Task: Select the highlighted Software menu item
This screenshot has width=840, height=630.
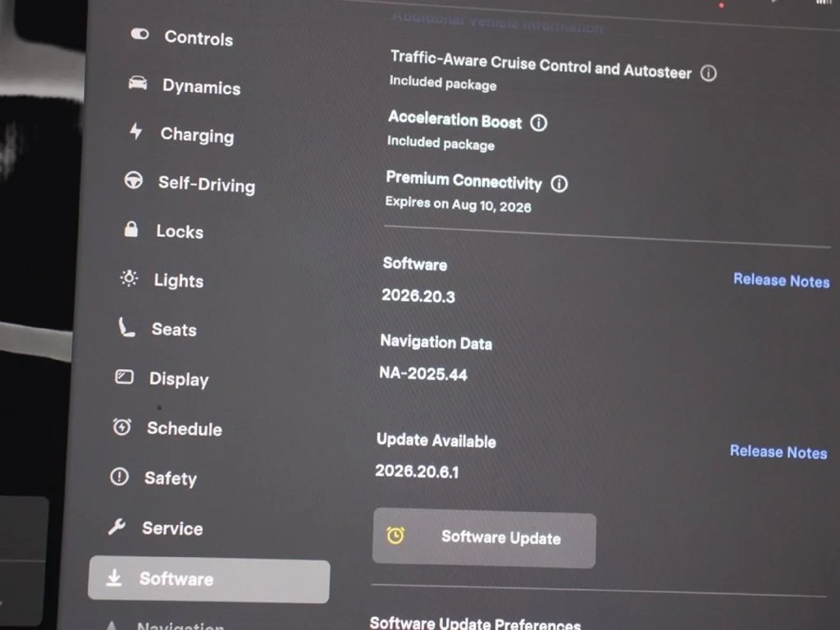Action: click(x=209, y=580)
